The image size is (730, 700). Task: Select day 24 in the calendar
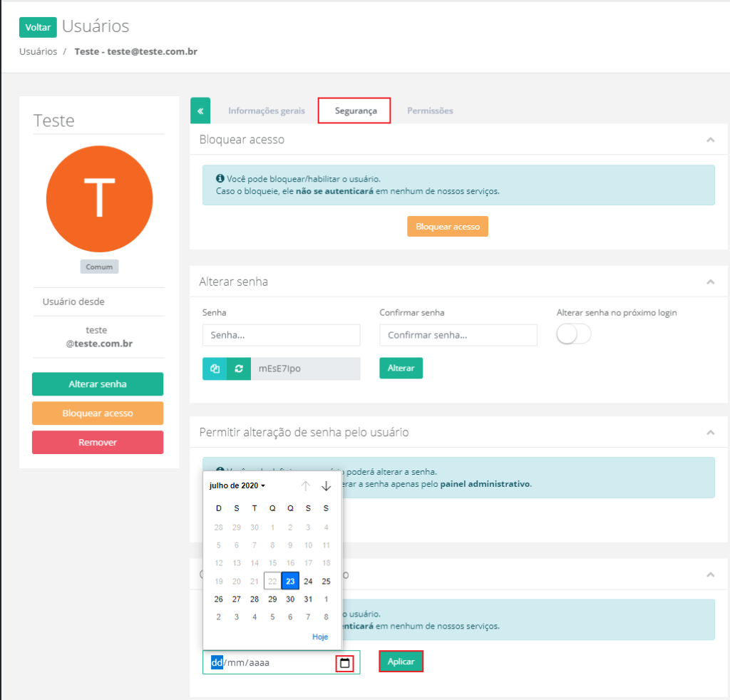308,582
